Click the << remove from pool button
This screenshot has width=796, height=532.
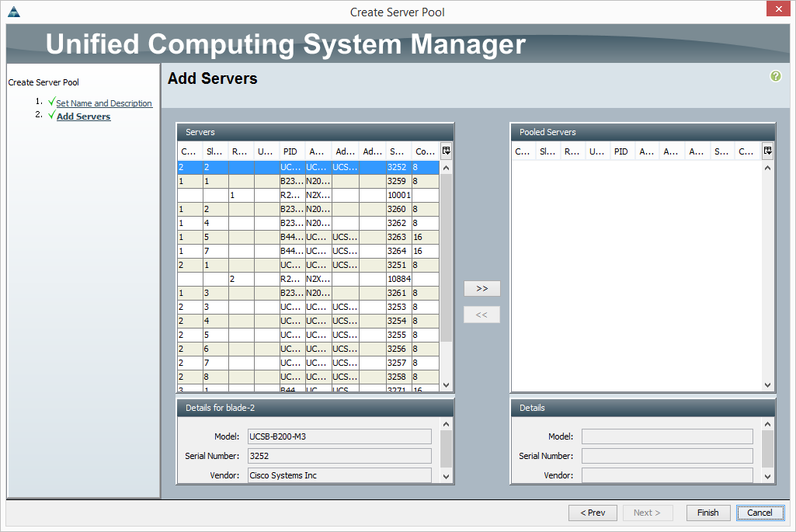(481, 315)
